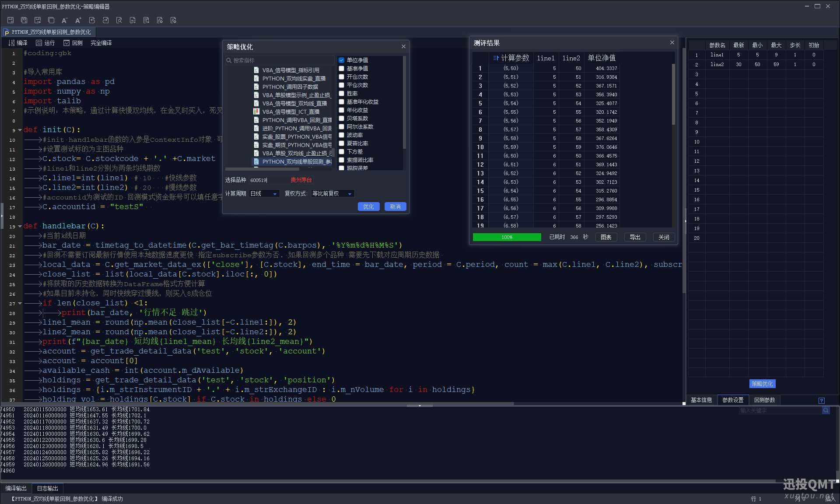Enable the 胜率 indicator checkbox
The image size is (840, 504).
(x=341, y=93)
